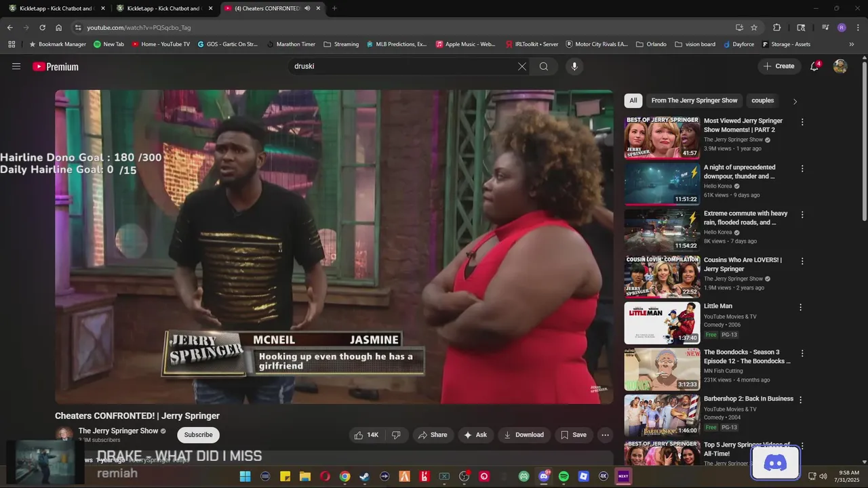Click the URL address bar
This screenshot has width=868, height=488.
(407, 28)
